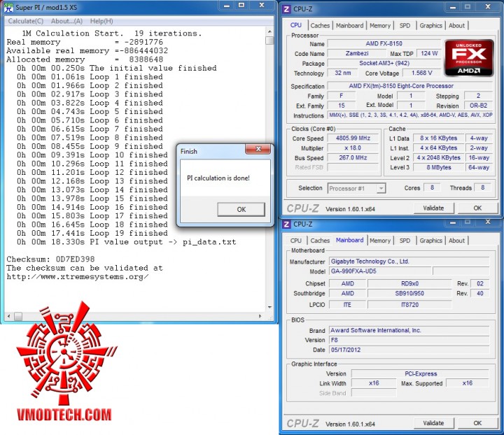Click OK in the bottom CPU-Z window

pyautogui.click(x=477, y=423)
